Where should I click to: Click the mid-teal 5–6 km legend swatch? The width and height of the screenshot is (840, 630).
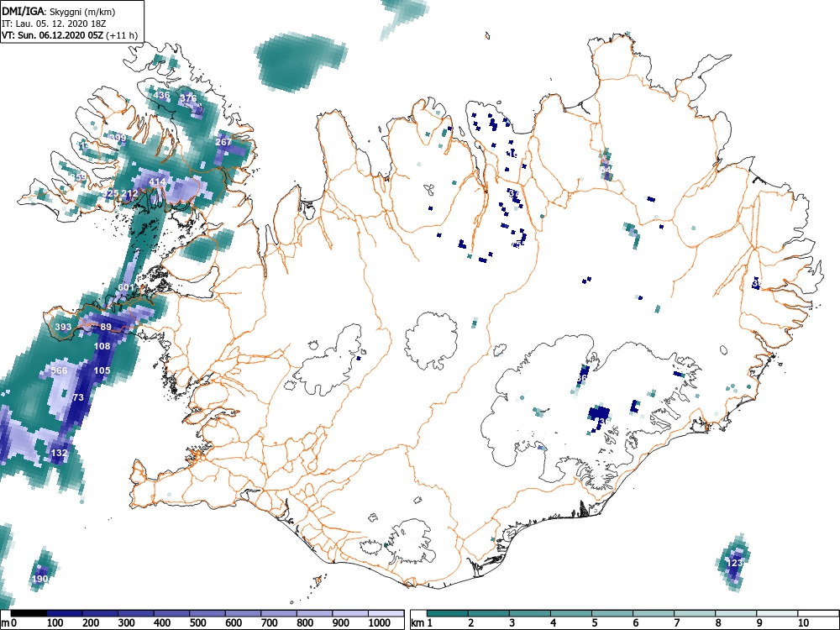tap(612, 613)
